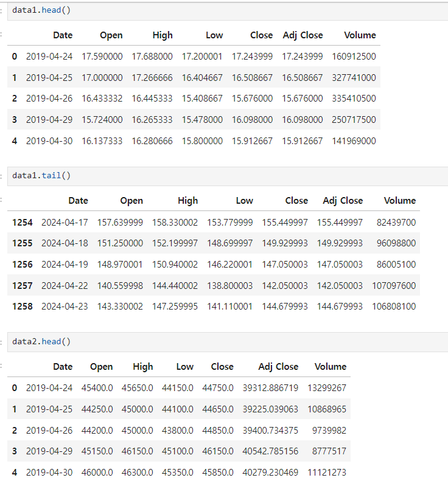
Task: Select date 2024-04-22
Action: (65, 286)
